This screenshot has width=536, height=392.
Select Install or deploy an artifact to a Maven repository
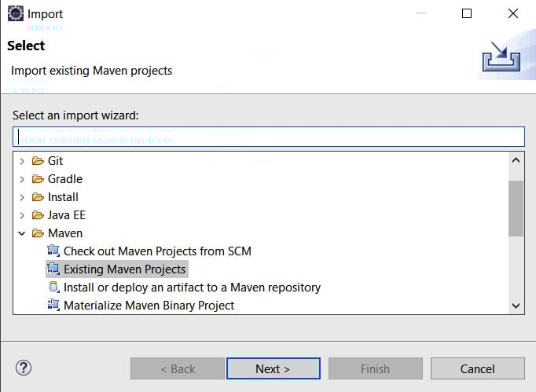tap(192, 288)
